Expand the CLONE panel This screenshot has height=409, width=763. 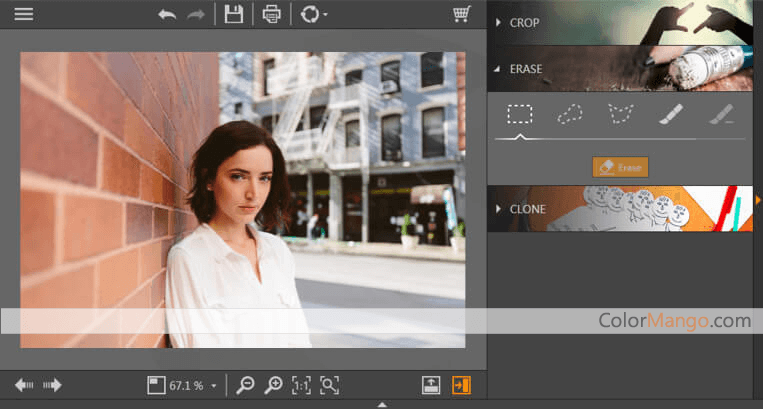[x=527, y=209]
